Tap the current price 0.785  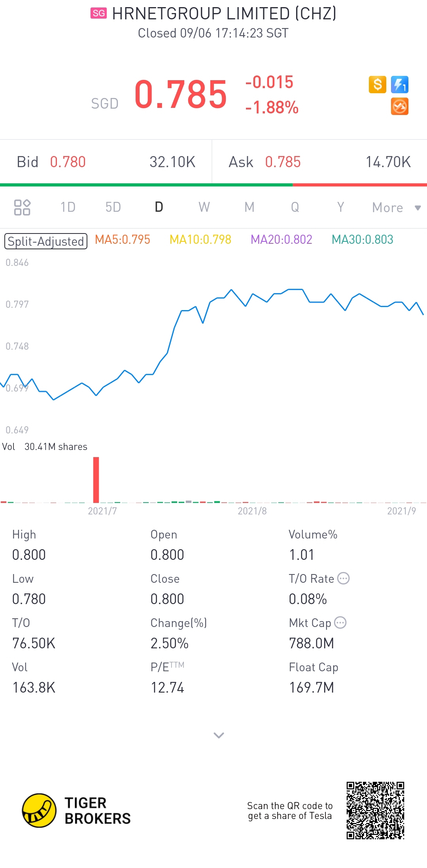click(181, 94)
